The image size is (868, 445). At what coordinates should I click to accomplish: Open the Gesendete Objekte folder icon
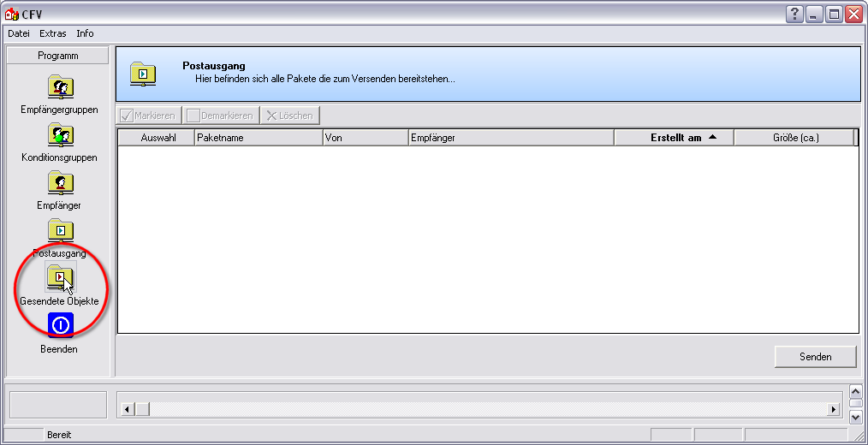(x=60, y=277)
